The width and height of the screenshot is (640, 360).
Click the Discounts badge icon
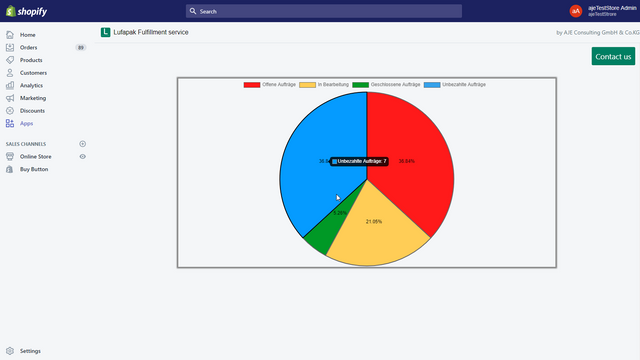tap(10, 111)
